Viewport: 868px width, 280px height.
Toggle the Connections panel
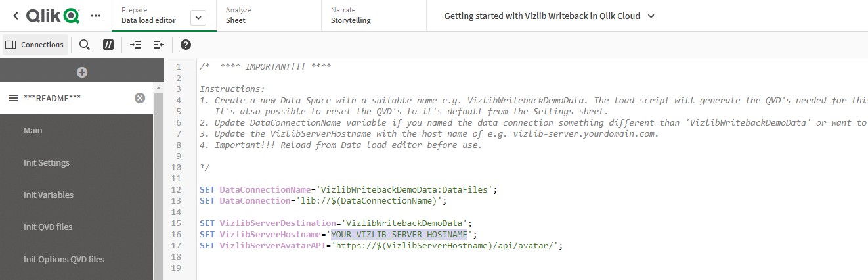click(35, 45)
